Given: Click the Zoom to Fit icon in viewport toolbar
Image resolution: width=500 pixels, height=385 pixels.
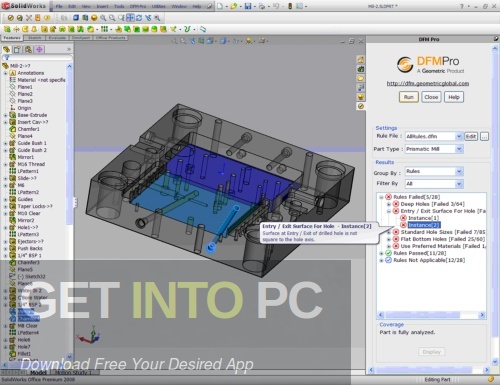Looking at the screenshot, I should coord(174,41).
